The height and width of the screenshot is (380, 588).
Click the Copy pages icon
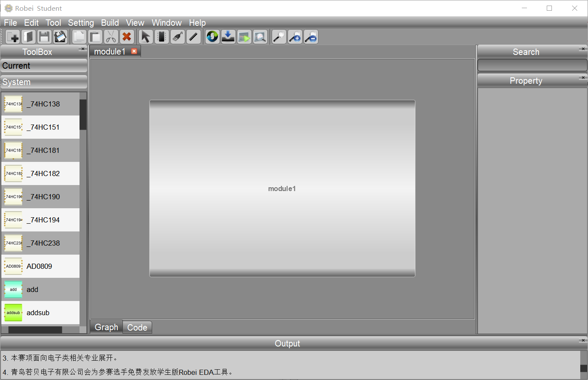click(79, 36)
